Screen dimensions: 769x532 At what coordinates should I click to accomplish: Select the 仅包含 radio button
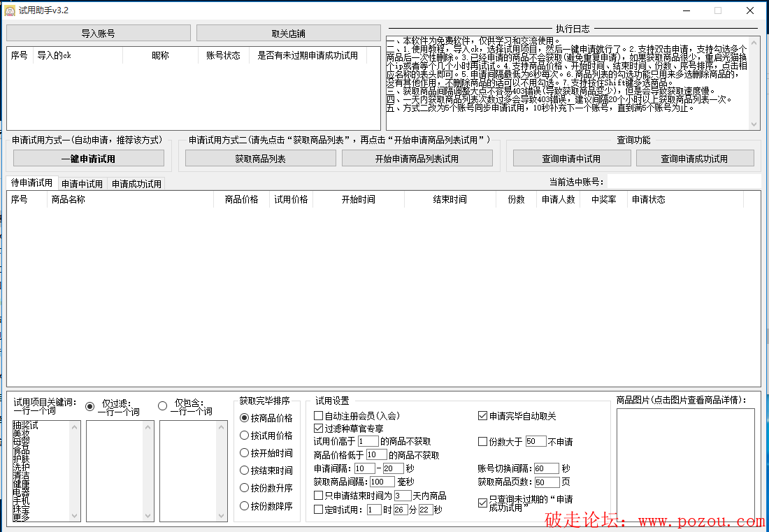pos(163,405)
